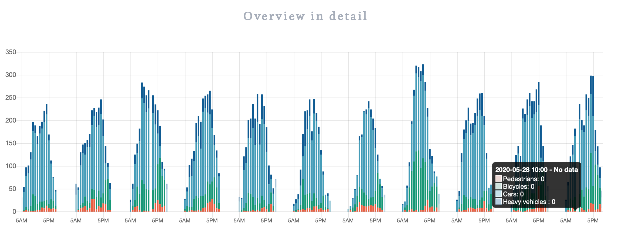Click the Cars color swatch in tooltip

[x=498, y=194]
